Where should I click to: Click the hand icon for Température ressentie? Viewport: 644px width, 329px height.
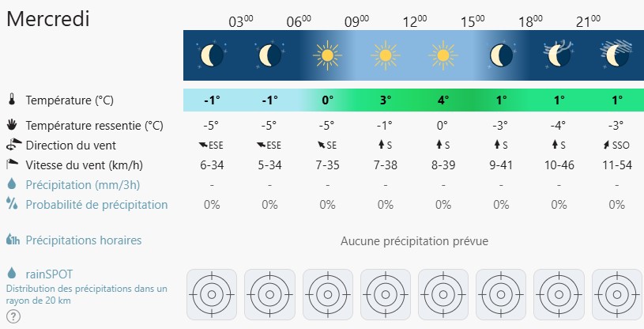(x=12, y=124)
